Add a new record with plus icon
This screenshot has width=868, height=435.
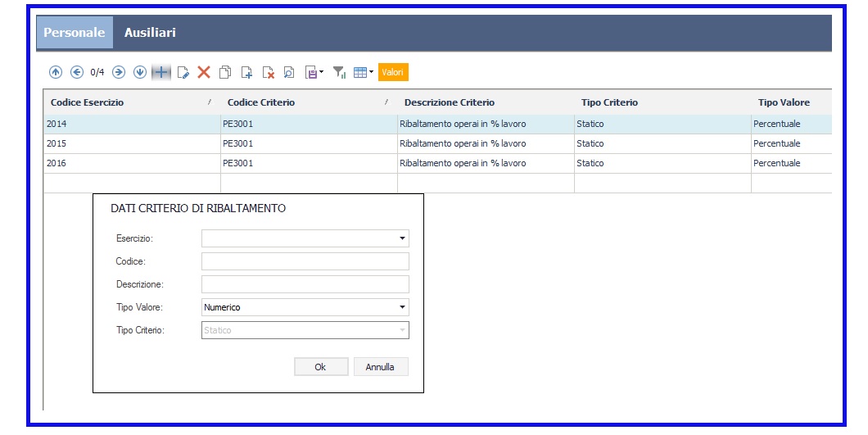(x=161, y=72)
